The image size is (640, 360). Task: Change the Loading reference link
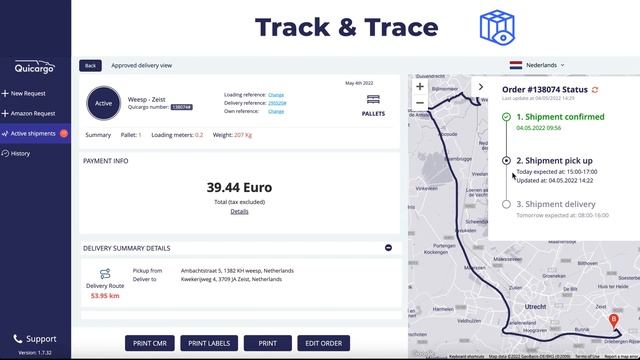pos(276,95)
